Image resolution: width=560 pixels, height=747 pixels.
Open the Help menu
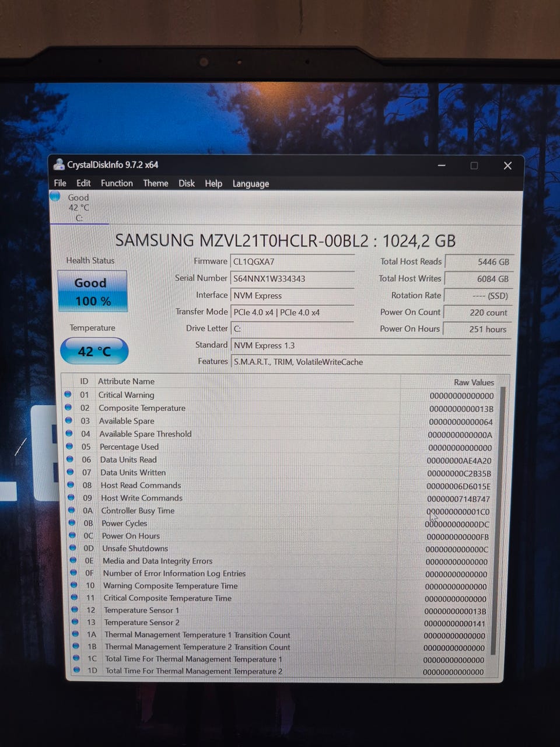click(x=213, y=183)
